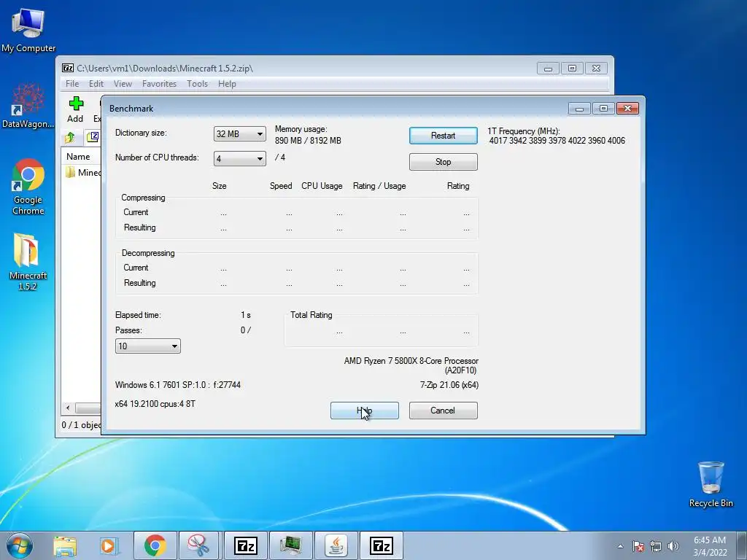Minimize the Benchmark dialog

[x=579, y=109]
